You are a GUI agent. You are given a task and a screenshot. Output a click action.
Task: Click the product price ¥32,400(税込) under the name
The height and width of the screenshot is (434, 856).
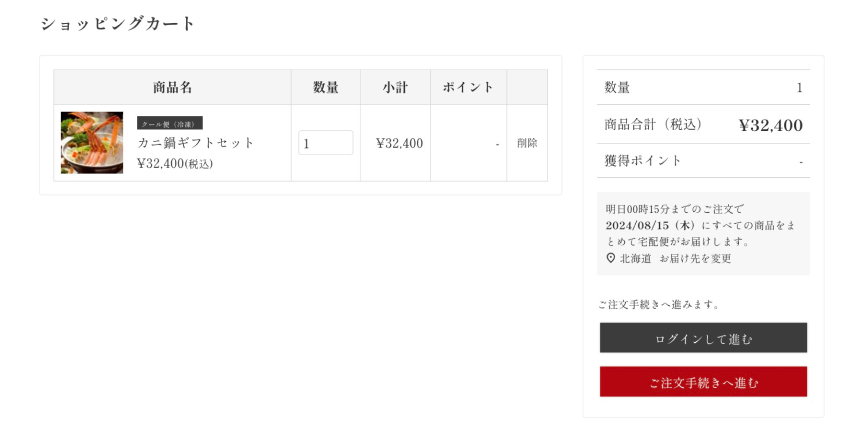click(175, 163)
